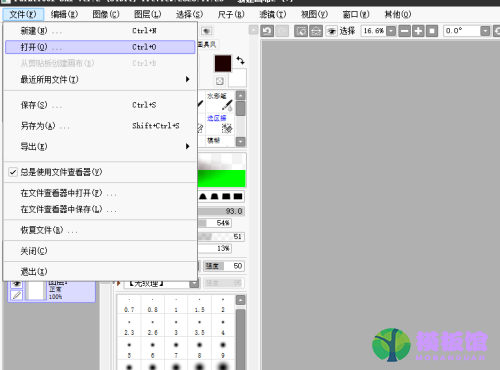Adjust the brush size slider showing 93.0
The image size is (500, 370).
coord(221,211)
